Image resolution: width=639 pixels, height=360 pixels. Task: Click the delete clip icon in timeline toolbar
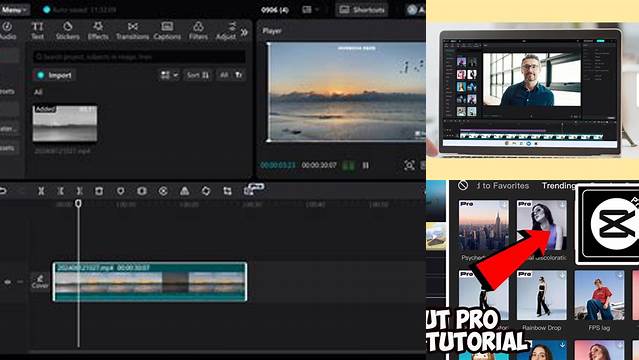pyautogui.click(x=99, y=191)
